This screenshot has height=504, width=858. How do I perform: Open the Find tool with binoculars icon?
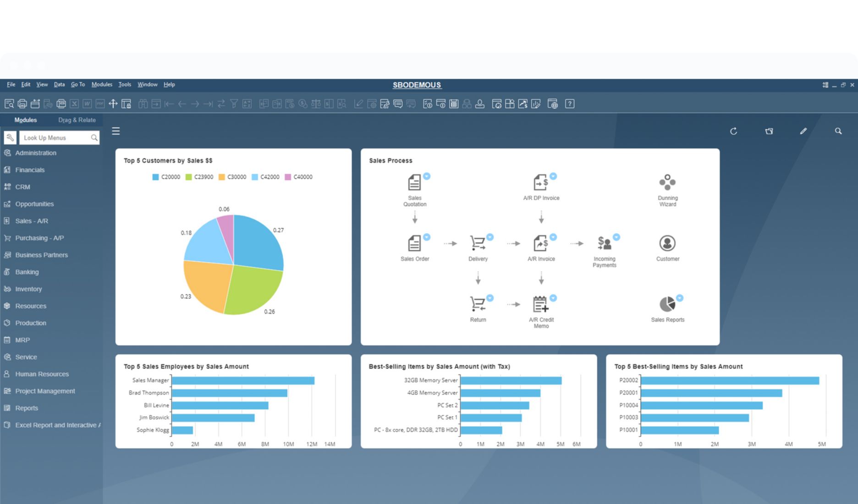(x=143, y=104)
